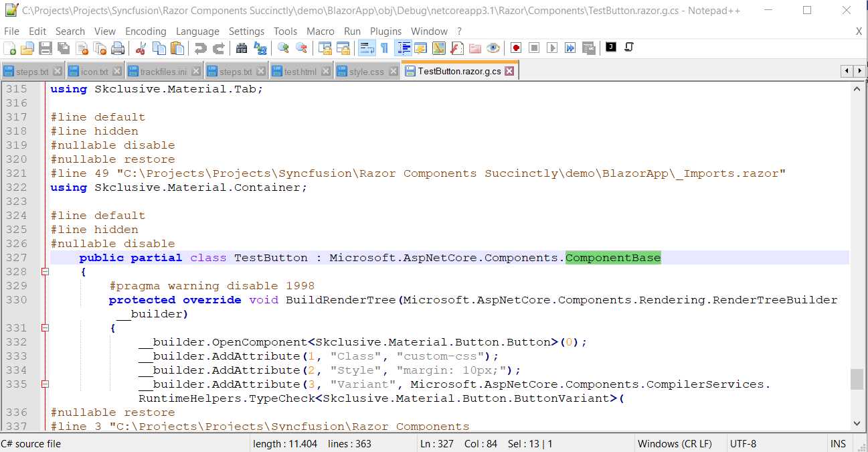This screenshot has height=452, width=868.
Task: Toggle word wrap in toolbar
Action: click(367, 48)
